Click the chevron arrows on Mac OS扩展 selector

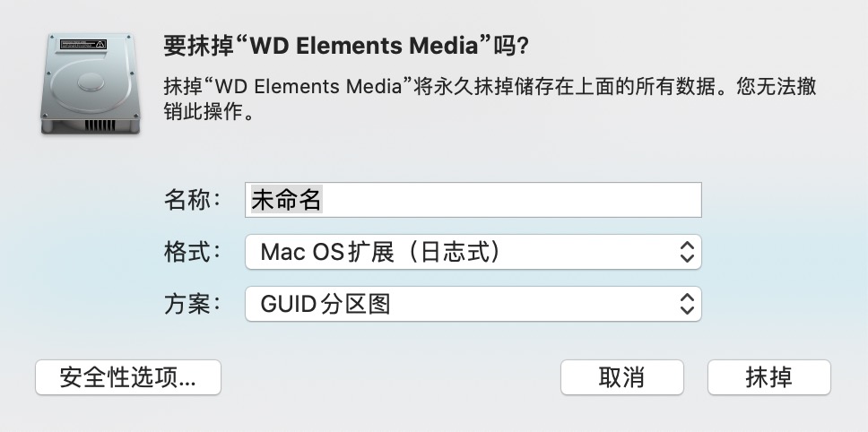(687, 252)
